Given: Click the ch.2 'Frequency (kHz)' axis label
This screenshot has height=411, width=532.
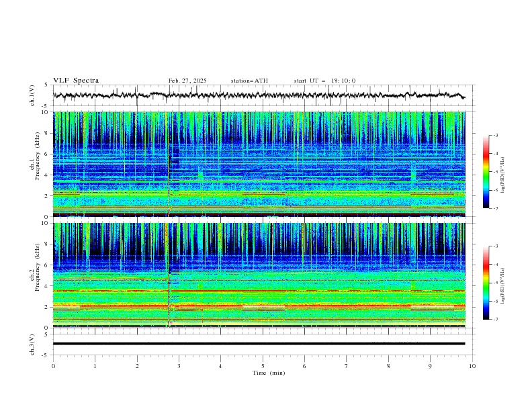Looking at the screenshot, I should [38, 267].
